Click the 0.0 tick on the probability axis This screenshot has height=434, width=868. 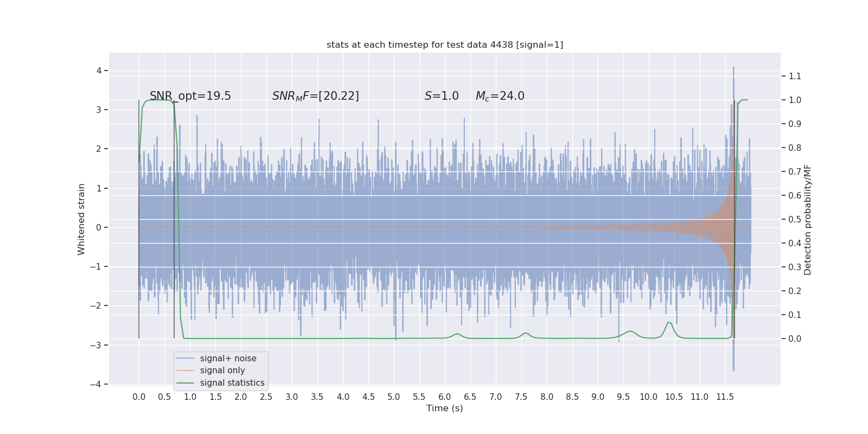(795, 339)
